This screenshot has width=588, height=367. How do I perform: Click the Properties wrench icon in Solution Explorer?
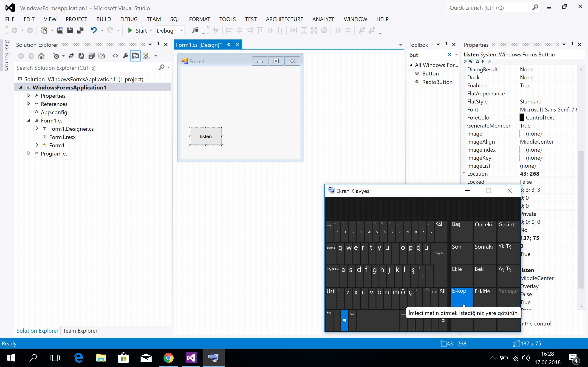click(125, 56)
